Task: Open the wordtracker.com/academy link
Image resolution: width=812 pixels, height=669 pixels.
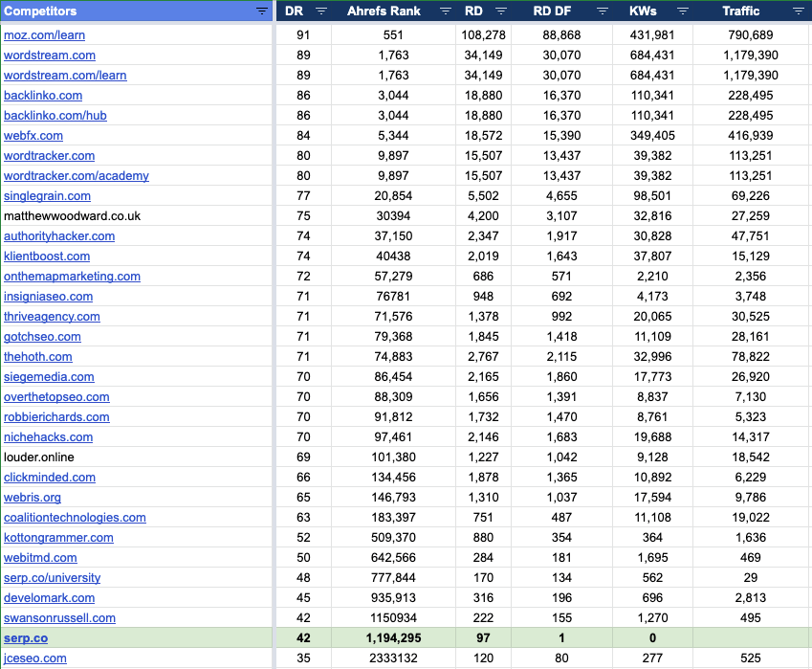Action: 77,176
